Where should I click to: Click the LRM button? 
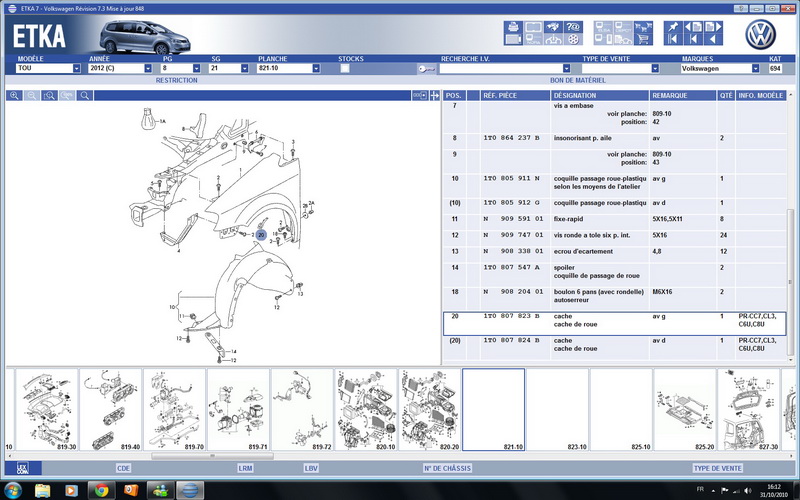[245, 468]
